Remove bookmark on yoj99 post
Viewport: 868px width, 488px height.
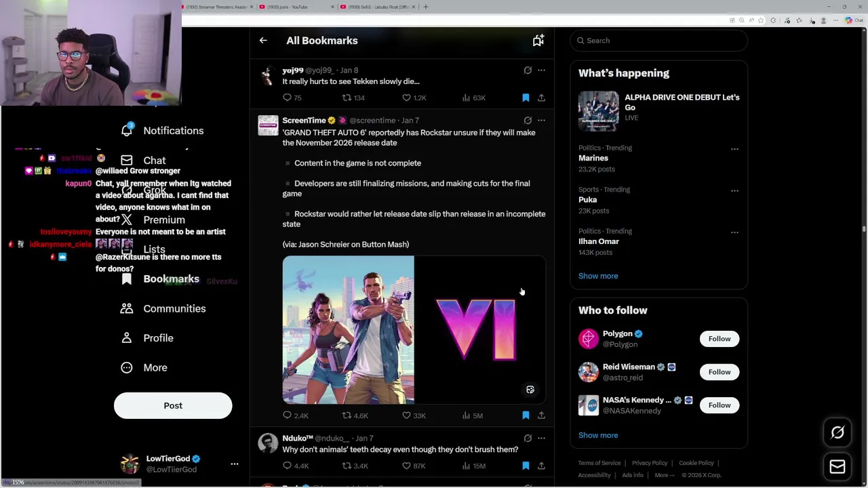526,98
